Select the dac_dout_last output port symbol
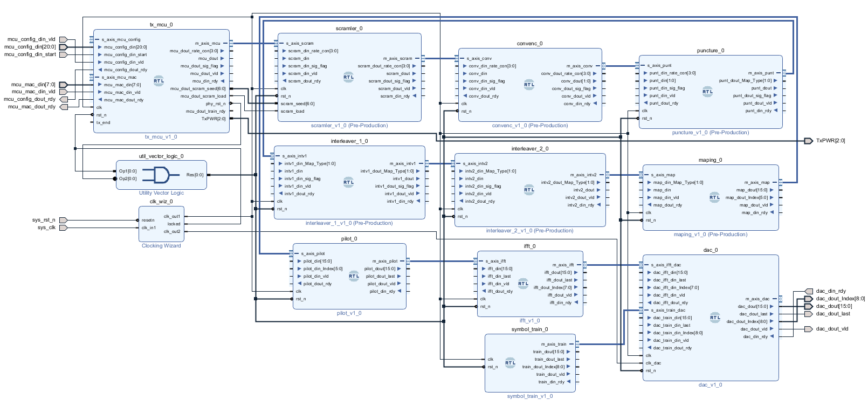Viewport: 868px width, 413px height. tap(808, 314)
